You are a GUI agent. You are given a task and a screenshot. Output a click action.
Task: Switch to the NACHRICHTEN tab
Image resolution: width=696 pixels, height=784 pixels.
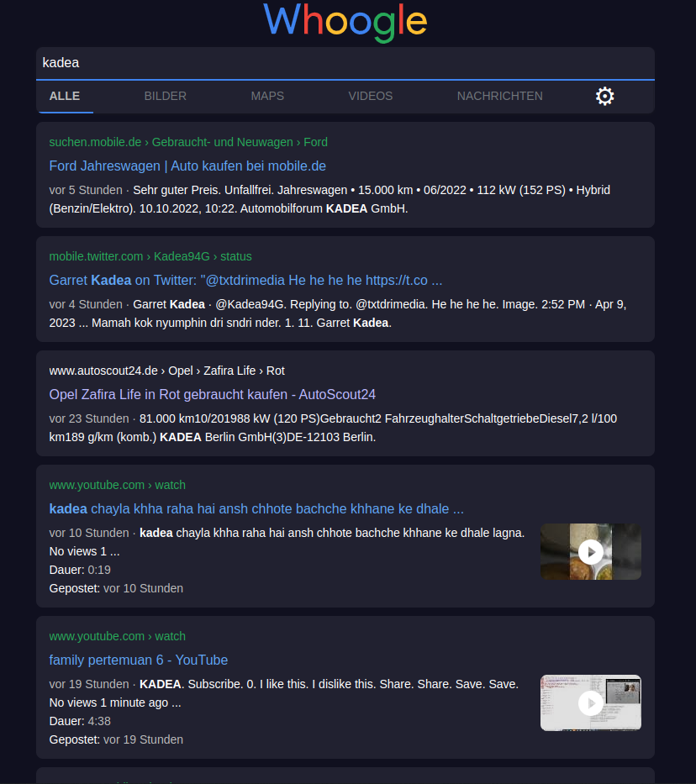[500, 96]
